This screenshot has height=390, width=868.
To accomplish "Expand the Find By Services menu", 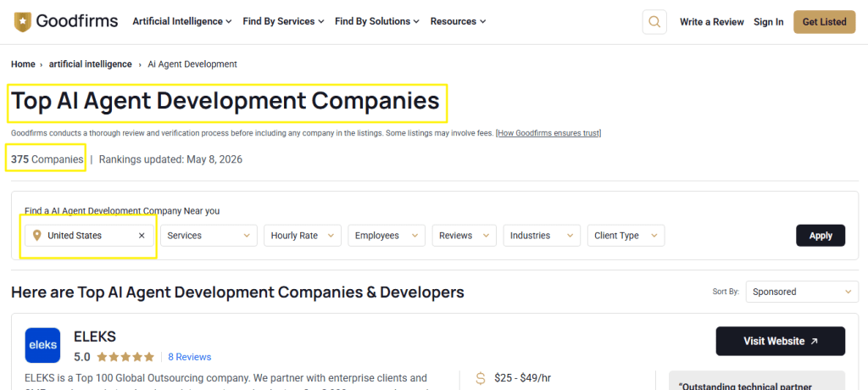I will coord(283,21).
